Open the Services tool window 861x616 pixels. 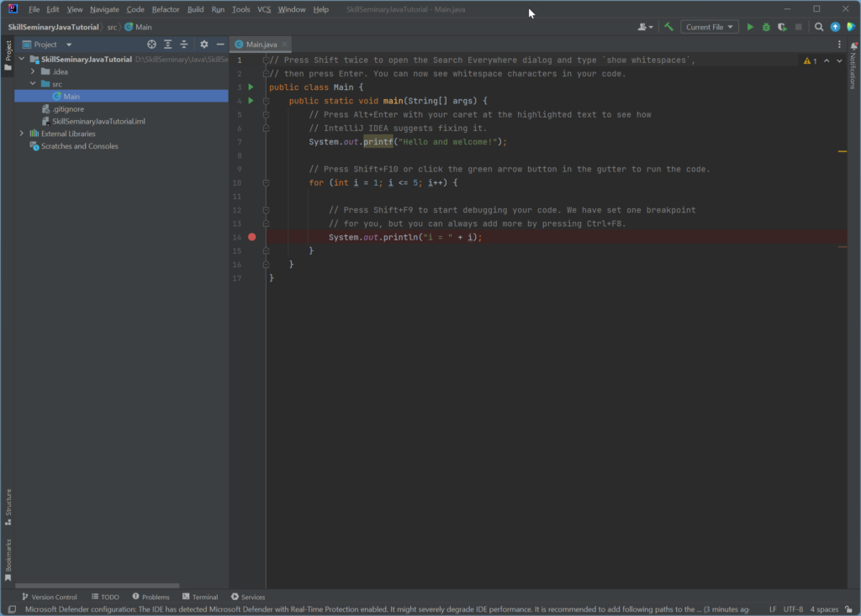click(x=248, y=597)
